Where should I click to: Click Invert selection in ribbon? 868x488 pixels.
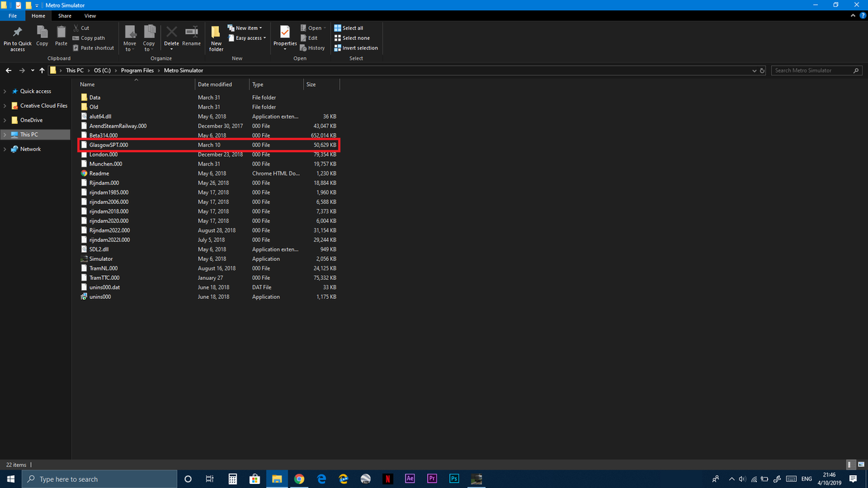point(356,48)
